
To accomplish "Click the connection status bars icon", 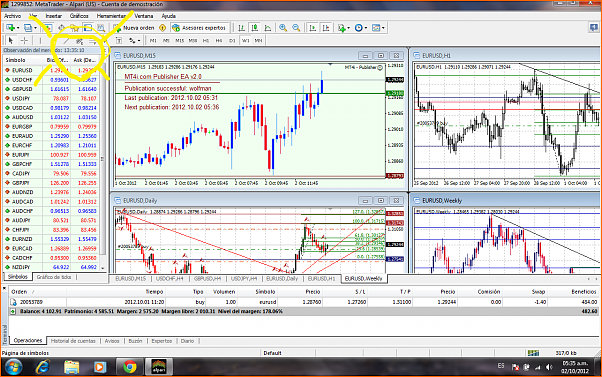I will 533,352.
